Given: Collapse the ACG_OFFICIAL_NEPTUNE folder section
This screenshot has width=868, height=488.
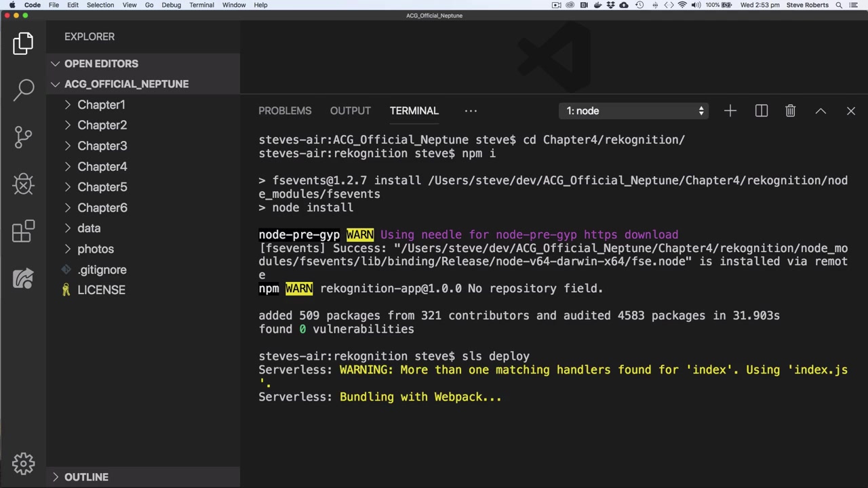Looking at the screenshot, I should 143,84.
